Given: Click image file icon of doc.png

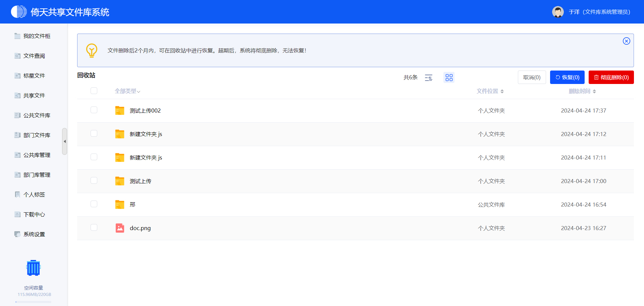Looking at the screenshot, I should [x=120, y=228].
